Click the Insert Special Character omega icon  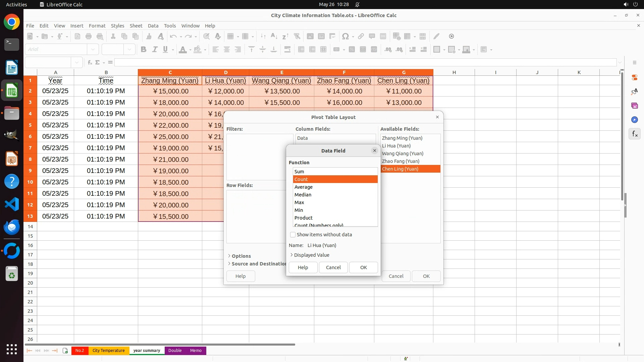[x=345, y=36]
